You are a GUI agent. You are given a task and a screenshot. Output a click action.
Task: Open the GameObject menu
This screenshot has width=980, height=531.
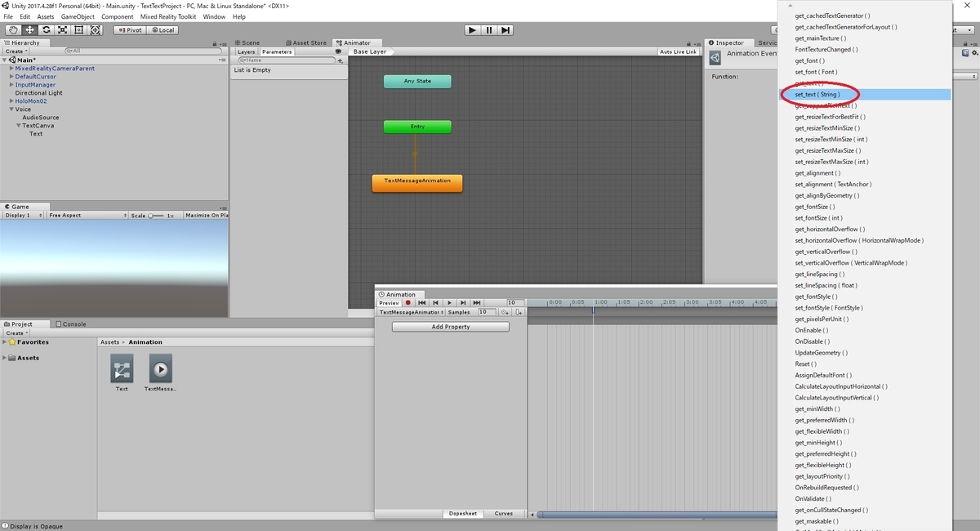coord(78,16)
